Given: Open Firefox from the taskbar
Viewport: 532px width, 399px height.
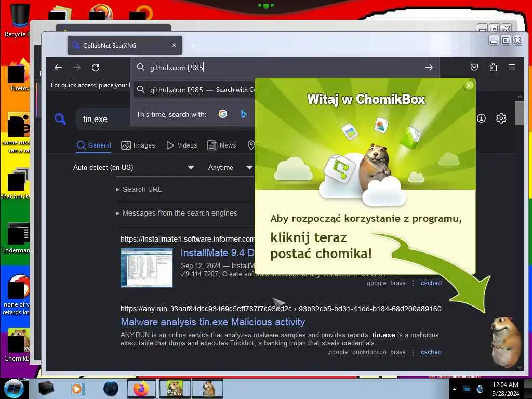Looking at the screenshot, I should tap(141, 389).
